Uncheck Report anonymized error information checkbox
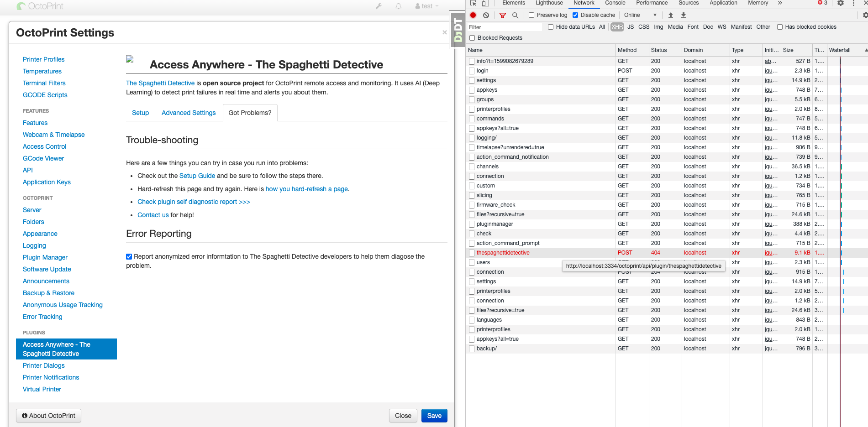Viewport: 868px width, 427px height. 129,256
